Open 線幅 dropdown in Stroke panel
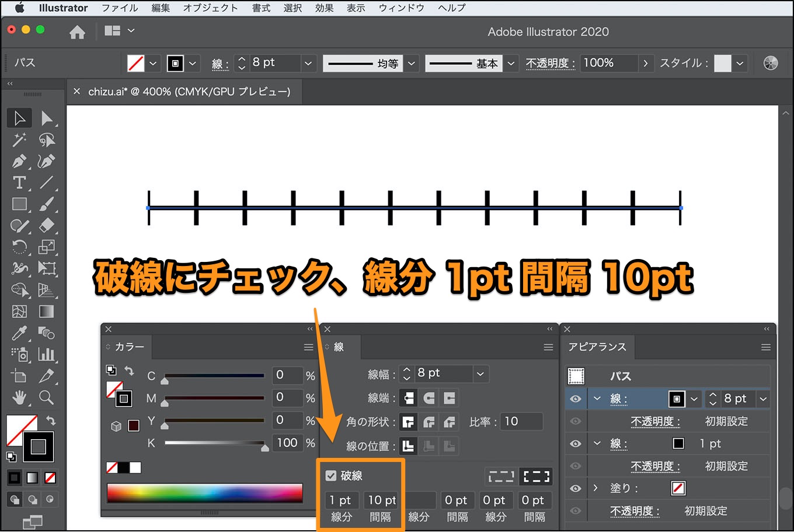This screenshot has width=794, height=532. (x=480, y=373)
